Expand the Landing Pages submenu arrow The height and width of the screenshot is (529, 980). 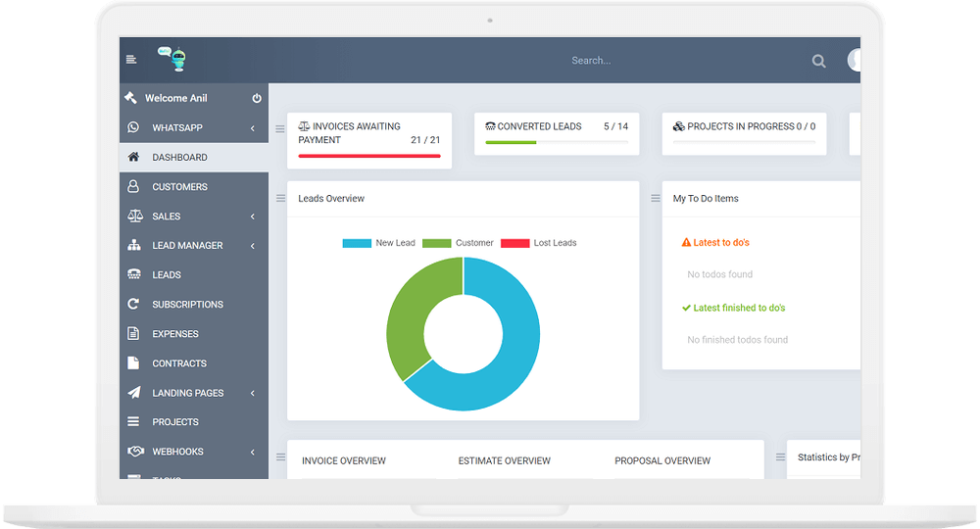click(x=252, y=393)
